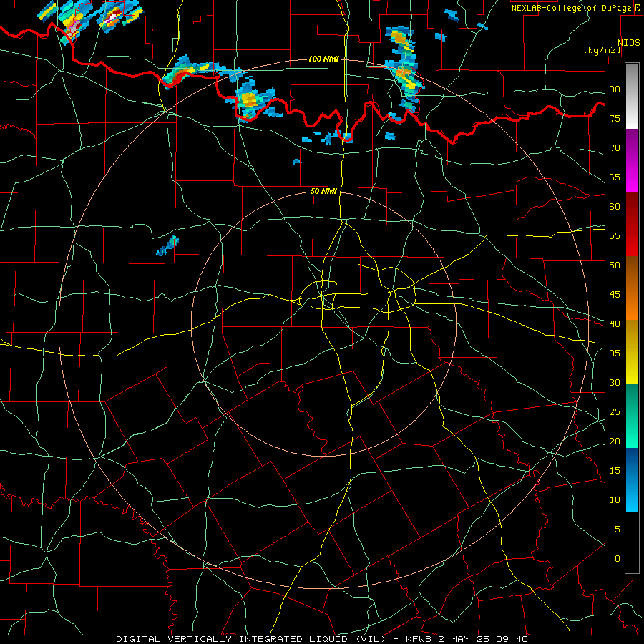Click the scale value 70

click(615, 148)
